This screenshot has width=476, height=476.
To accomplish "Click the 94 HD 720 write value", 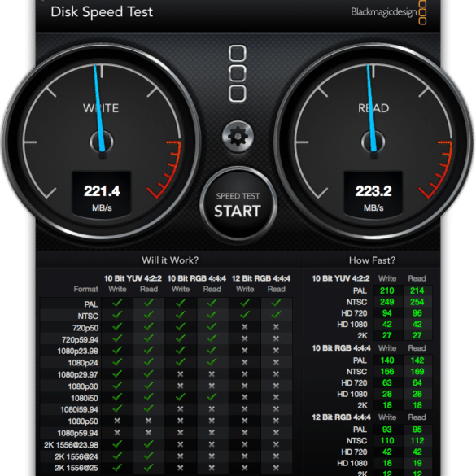I will [x=387, y=313].
